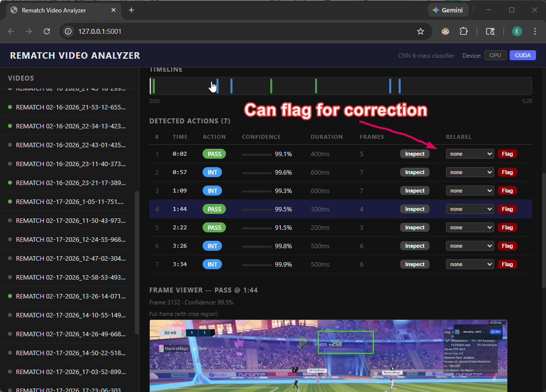Image resolution: width=546 pixels, height=392 pixels.
Task: Open the relabel dropdown for the PASS action at 0:02
Action: point(470,154)
